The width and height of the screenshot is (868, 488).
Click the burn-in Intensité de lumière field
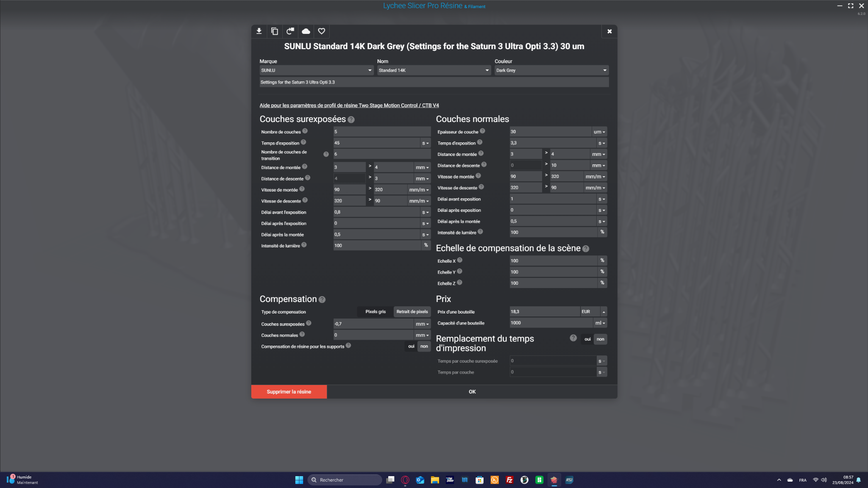click(377, 246)
